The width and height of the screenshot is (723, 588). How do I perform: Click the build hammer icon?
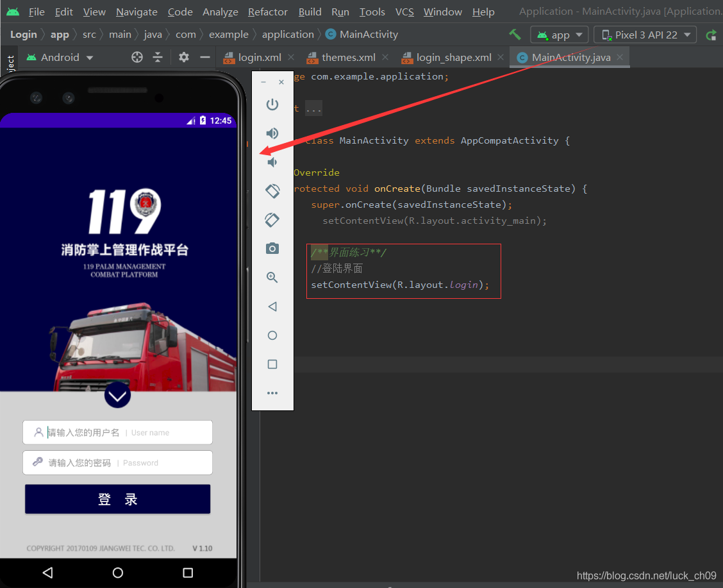(515, 35)
